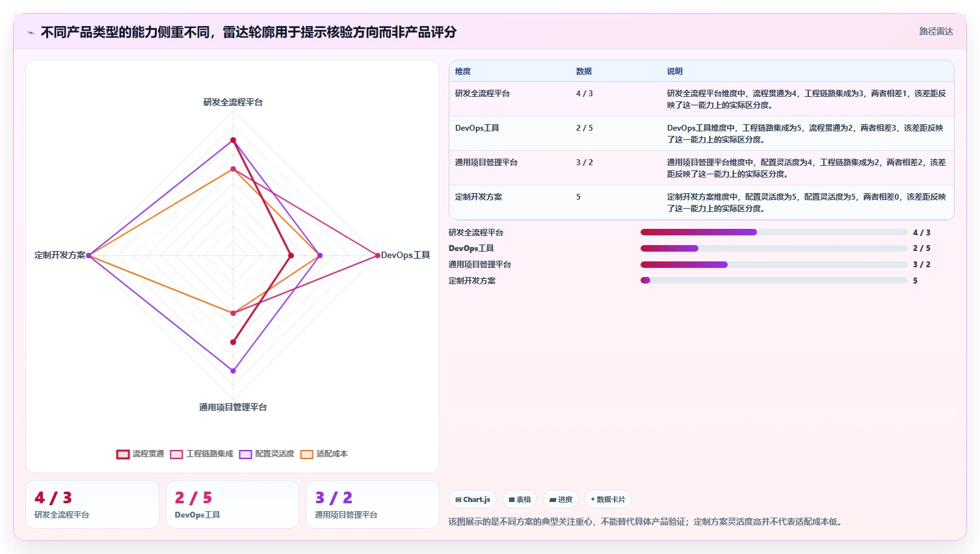Click the page title heading

click(x=248, y=32)
